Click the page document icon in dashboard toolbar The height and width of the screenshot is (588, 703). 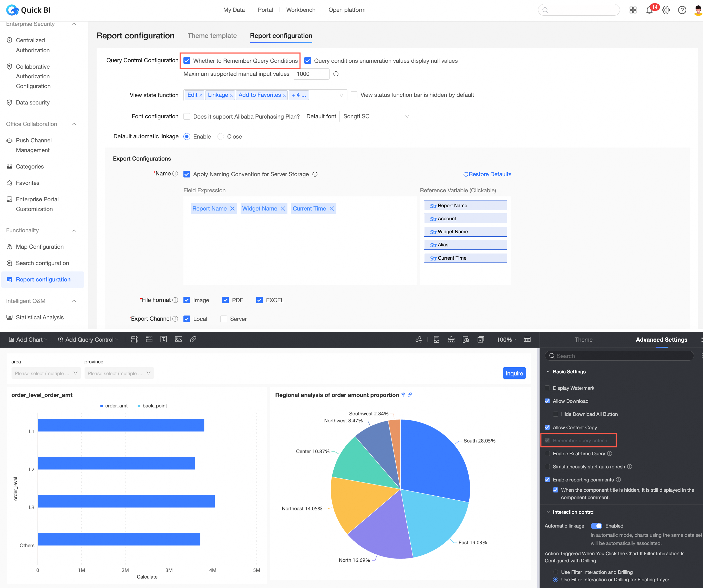coord(437,339)
